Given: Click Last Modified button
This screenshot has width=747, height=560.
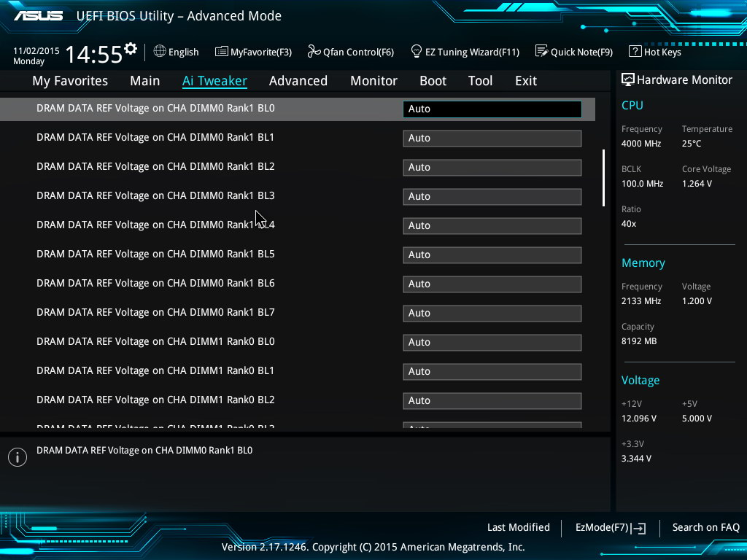Looking at the screenshot, I should [518, 527].
